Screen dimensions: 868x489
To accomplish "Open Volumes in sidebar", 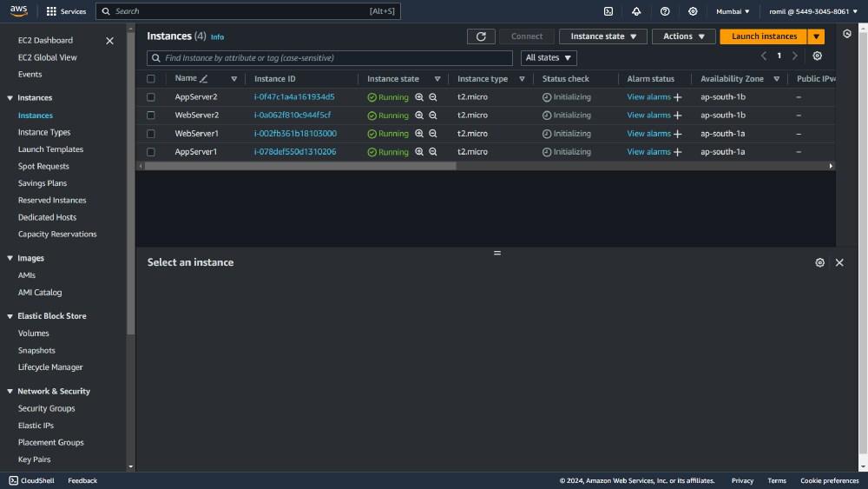I will [33, 334].
